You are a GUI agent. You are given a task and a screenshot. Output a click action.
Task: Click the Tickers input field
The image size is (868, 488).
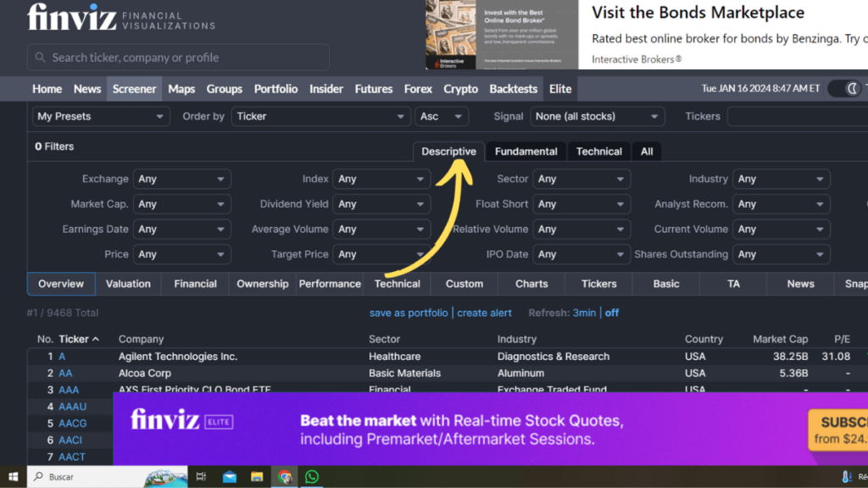(x=797, y=117)
